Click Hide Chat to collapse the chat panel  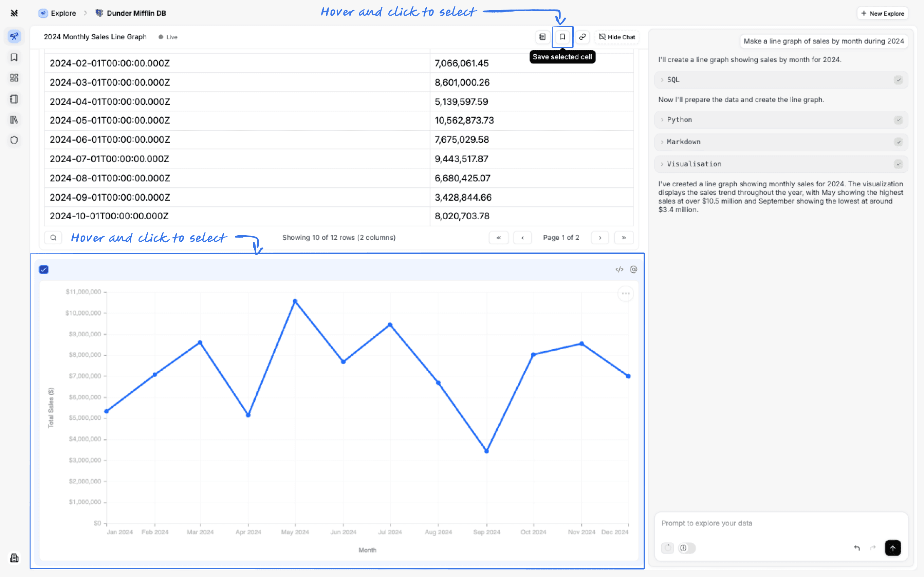tap(616, 37)
